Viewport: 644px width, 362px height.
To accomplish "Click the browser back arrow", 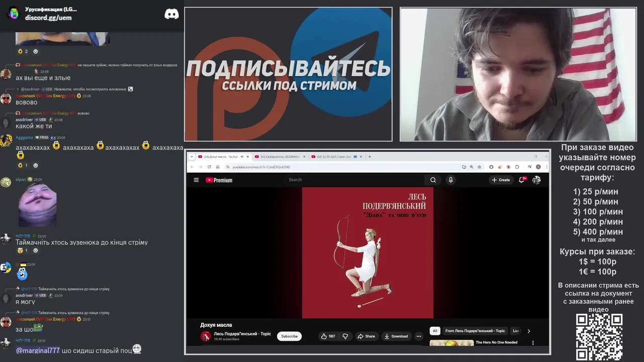I will coord(192,167).
